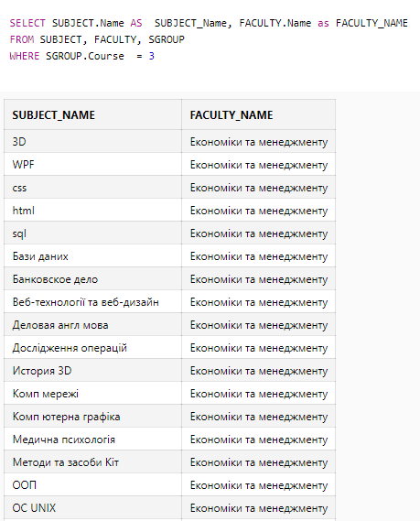Click the sql subject cell
Viewport: 420px width, 521px height.
(92, 233)
